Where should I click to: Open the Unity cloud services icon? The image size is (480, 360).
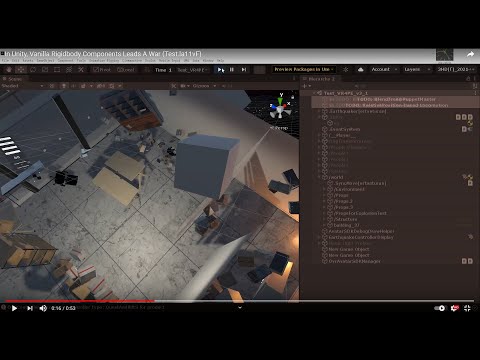click(x=360, y=69)
